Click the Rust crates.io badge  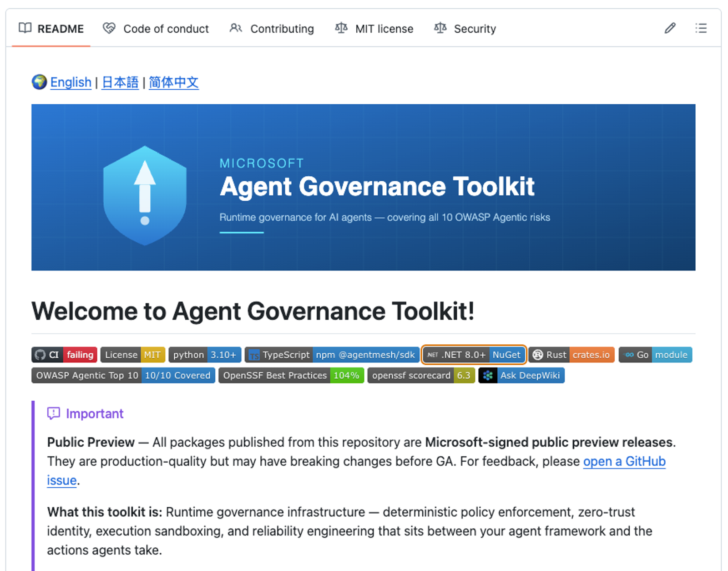(x=571, y=355)
